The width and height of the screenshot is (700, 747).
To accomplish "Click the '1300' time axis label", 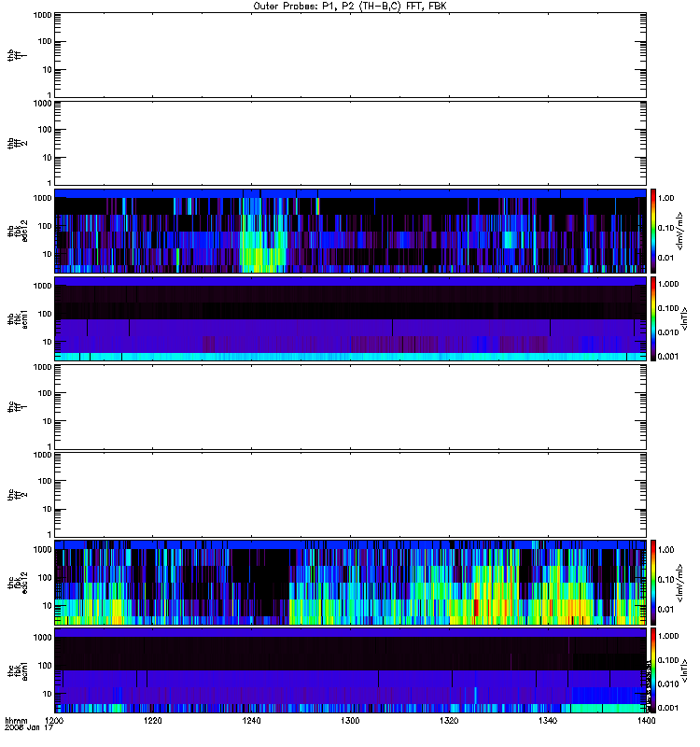I will [350, 720].
